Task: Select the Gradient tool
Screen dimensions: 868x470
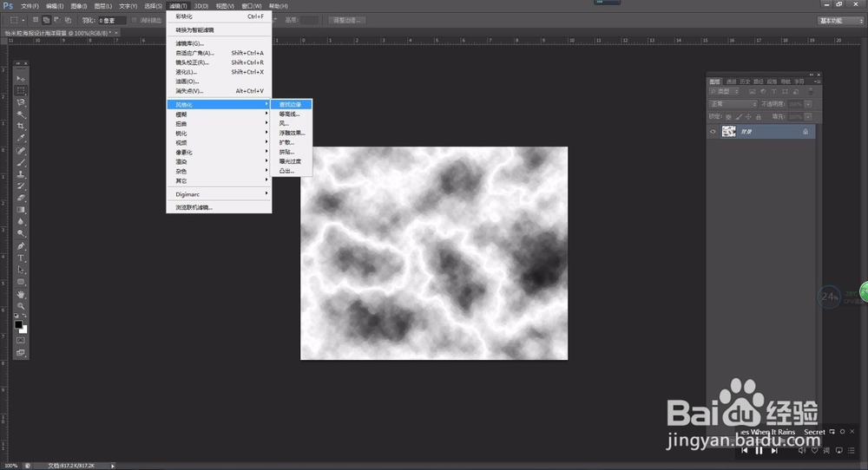Action: [x=21, y=210]
